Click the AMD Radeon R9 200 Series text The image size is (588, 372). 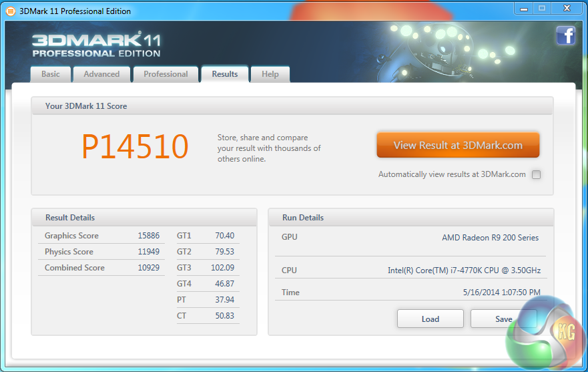pos(490,237)
